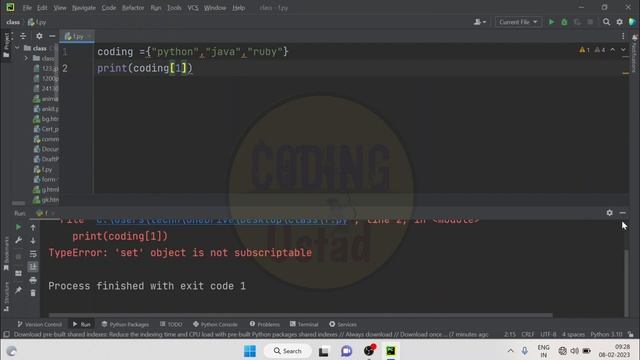This screenshot has height=360, width=640.
Task: Follow the f.py file link in traceback
Action: (222, 220)
